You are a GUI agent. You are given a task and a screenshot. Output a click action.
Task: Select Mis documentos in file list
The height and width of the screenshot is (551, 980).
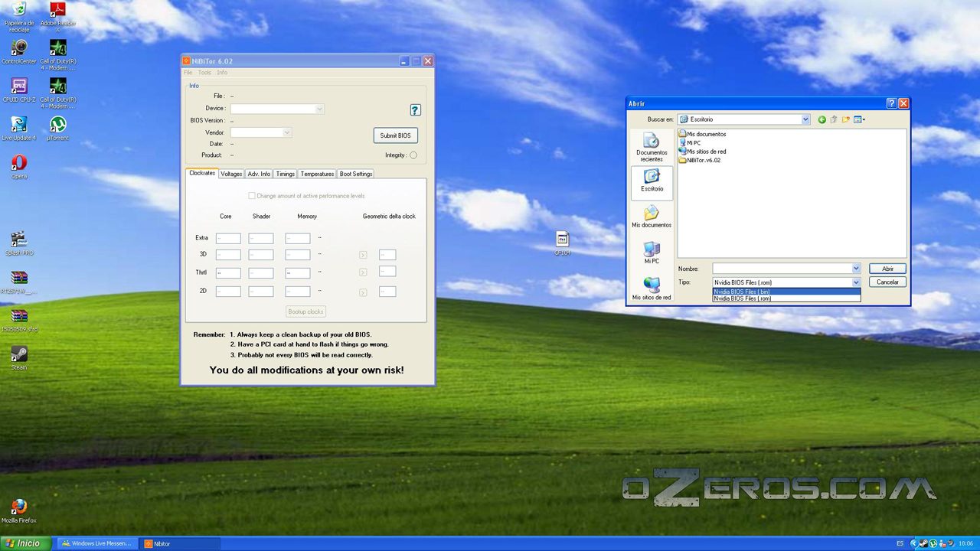[702, 134]
